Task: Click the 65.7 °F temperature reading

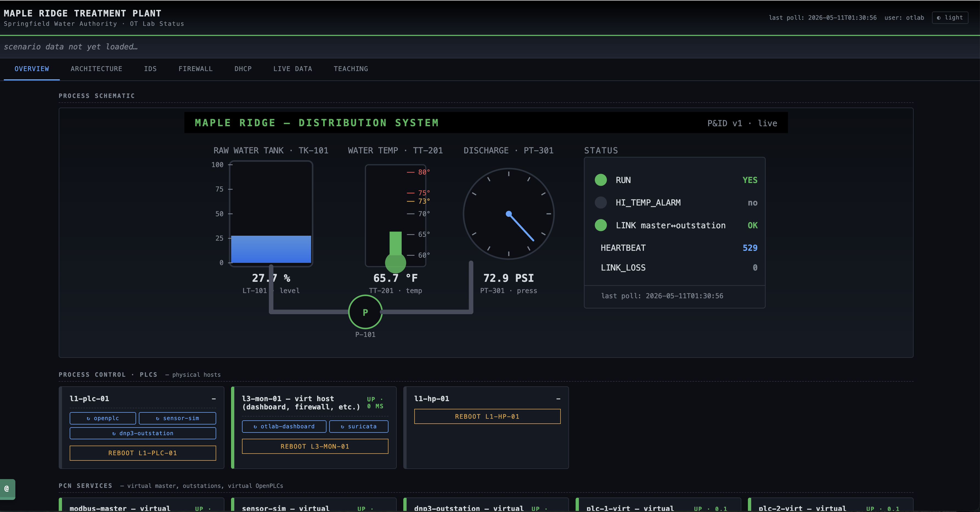Action: tap(396, 278)
